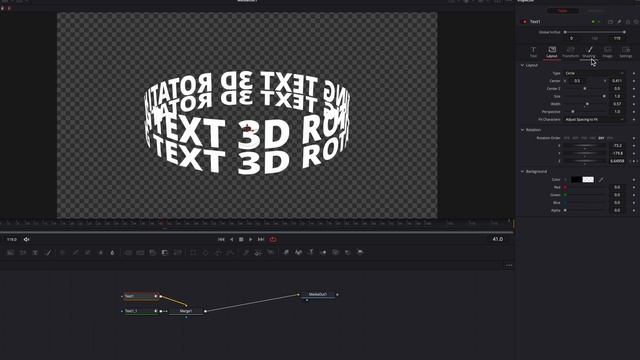Open the layout Type dropdown
The width and height of the screenshot is (640, 360).
click(x=594, y=73)
